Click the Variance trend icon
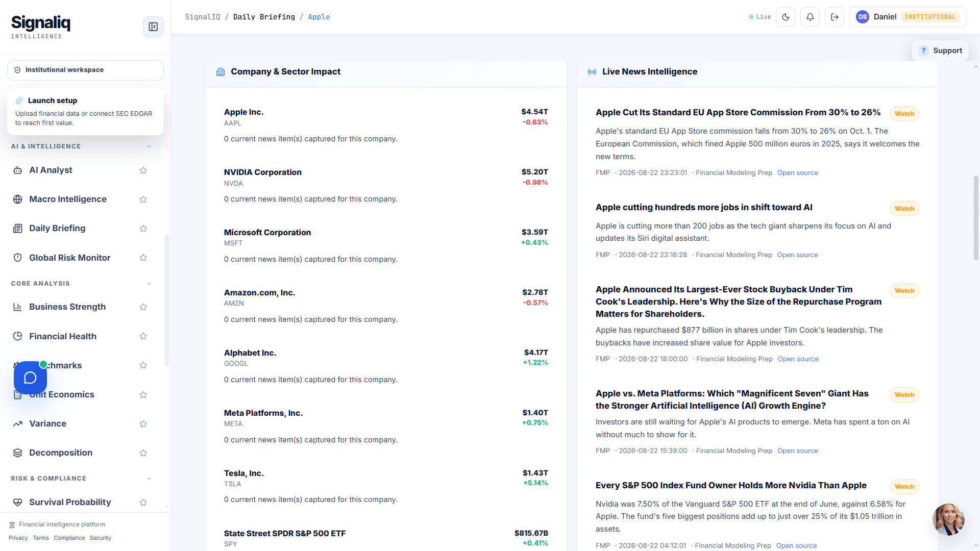 (x=18, y=424)
